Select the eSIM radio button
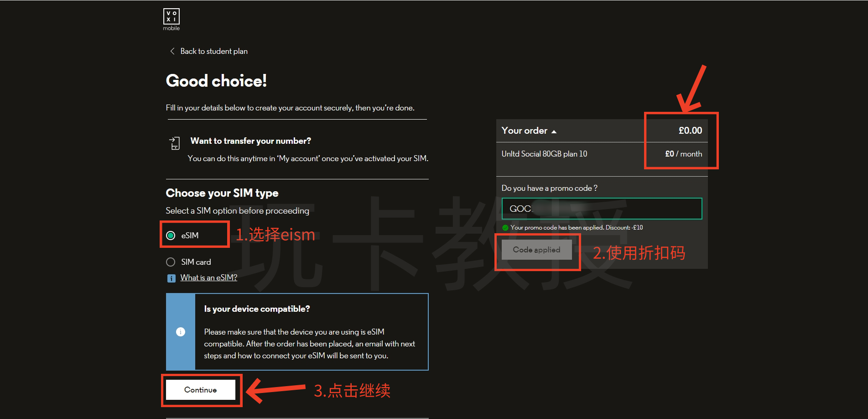The height and width of the screenshot is (419, 868). coord(171,236)
